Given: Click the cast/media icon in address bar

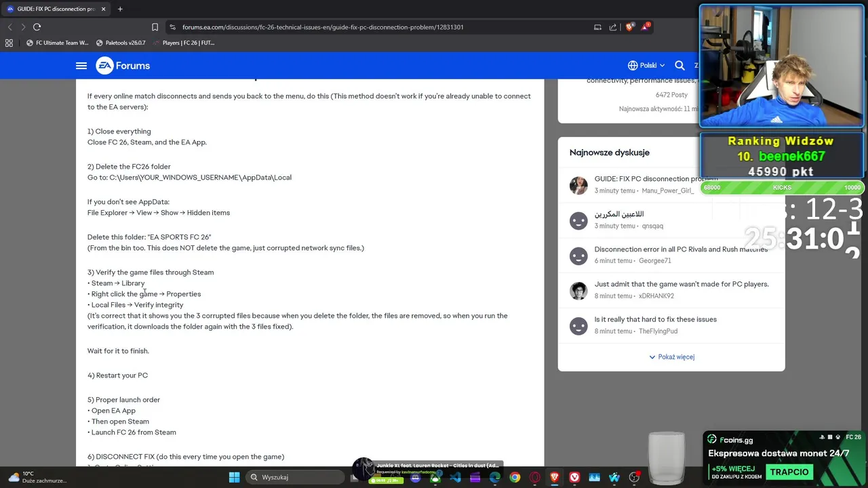Looking at the screenshot, I should coord(597,27).
